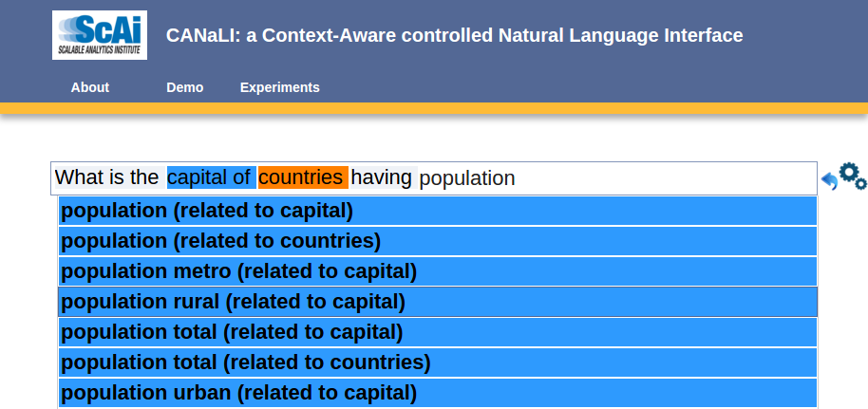Click the 'having' token in the query
The image size is (868, 409).
(382, 177)
